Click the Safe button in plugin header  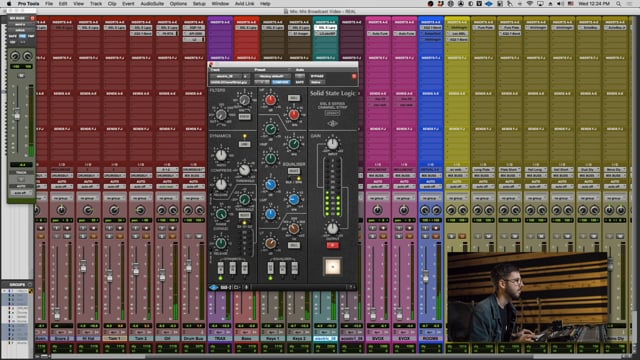pyautogui.click(x=300, y=82)
